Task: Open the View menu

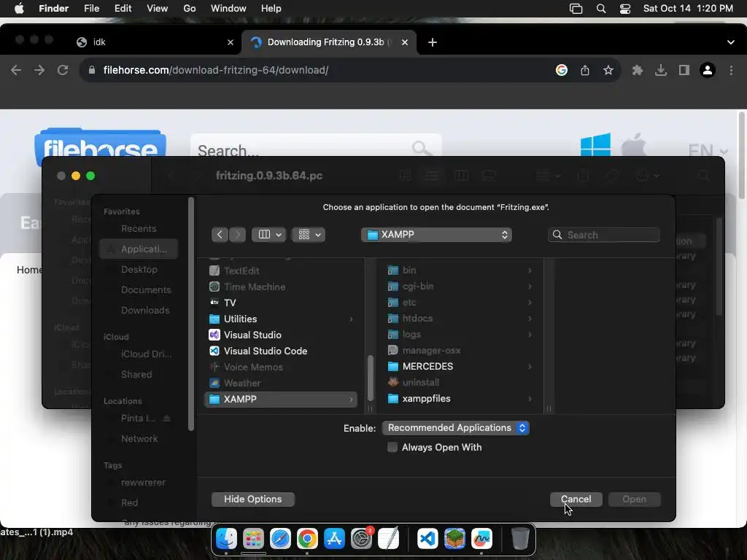Action: coord(158,9)
